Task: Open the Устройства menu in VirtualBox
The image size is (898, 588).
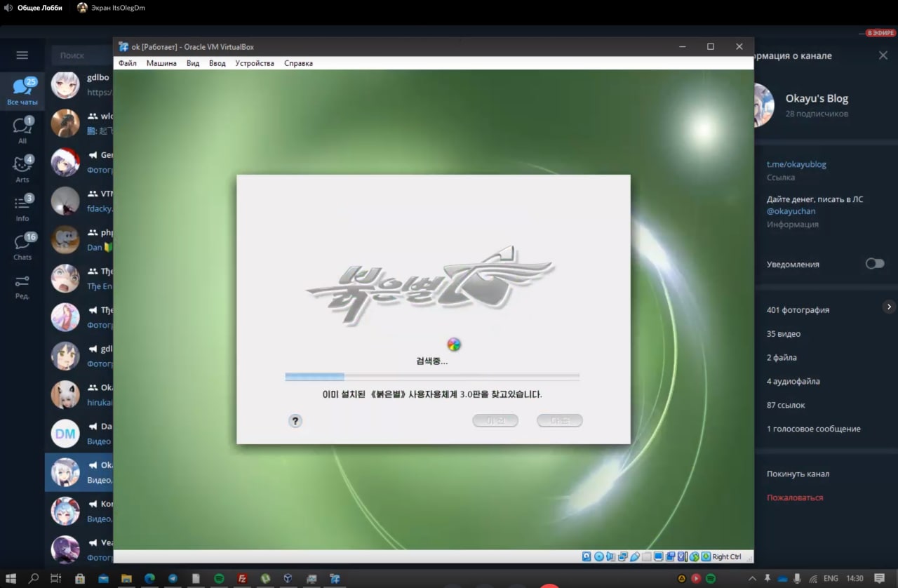Action: [255, 63]
